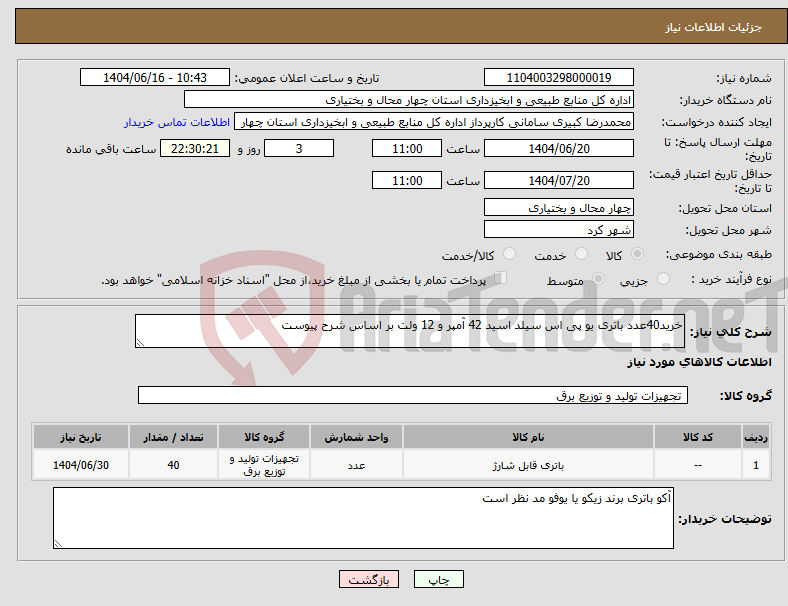Click the table's group cell تجهیزات تولید و توزیع برق
Viewport: 788px width, 606px height.
(264, 465)
